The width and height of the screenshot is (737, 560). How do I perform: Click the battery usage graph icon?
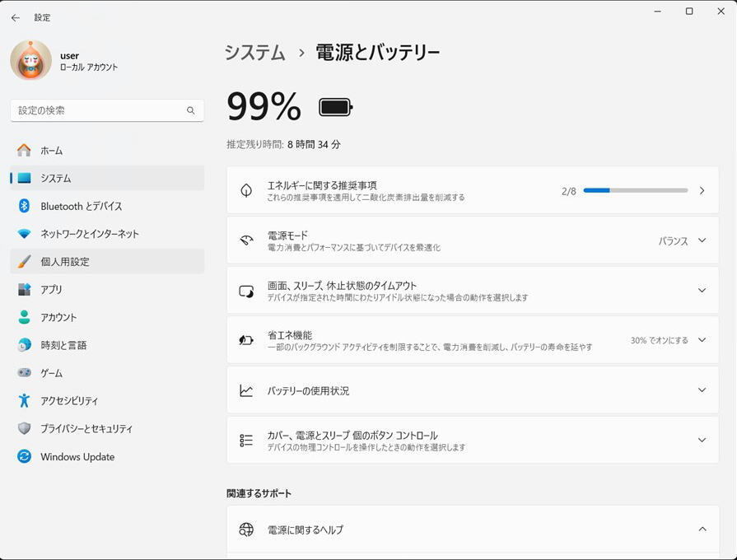coord(246,390)
